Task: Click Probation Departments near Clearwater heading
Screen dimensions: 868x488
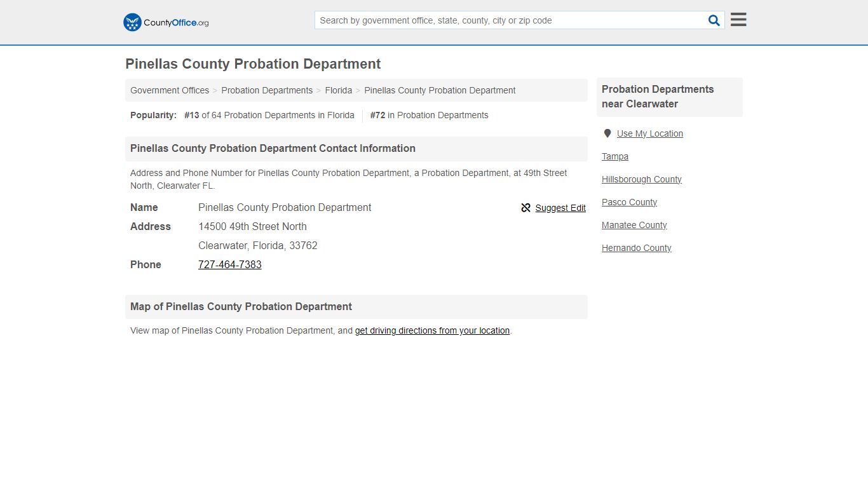Action: [x=658, y=97]
